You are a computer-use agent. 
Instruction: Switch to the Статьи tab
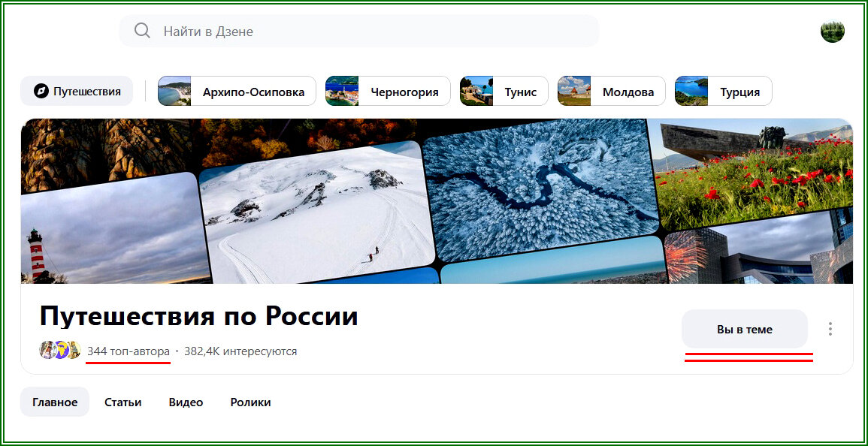click(x=122, y=402)
